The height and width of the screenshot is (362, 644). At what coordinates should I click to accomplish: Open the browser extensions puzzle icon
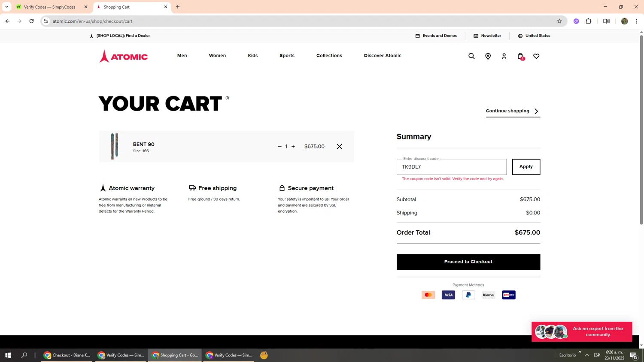pyautogui.click(x=589, y=21)
